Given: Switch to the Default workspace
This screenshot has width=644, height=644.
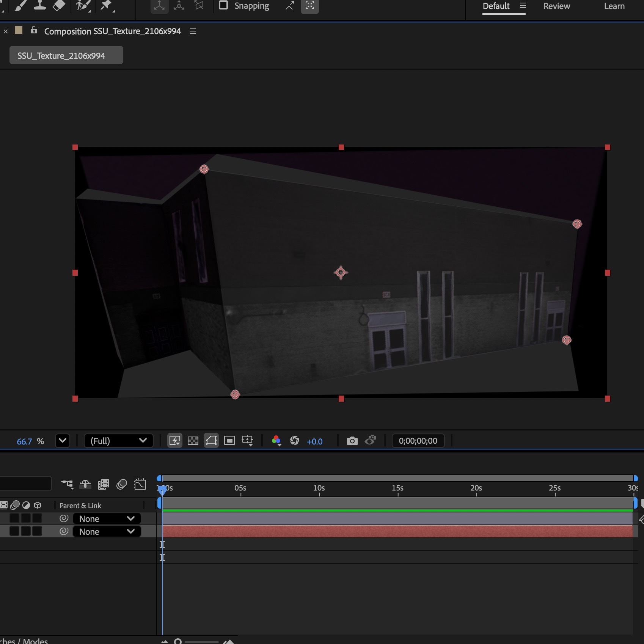Looking at the screenshot, I should point(496,6).
